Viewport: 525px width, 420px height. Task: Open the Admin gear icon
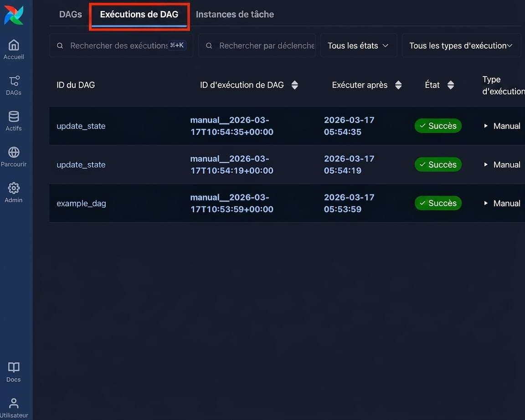(14, 188)
